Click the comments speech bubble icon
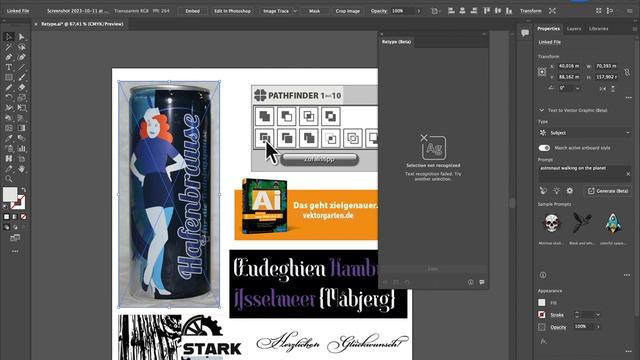This screenshot has width=640, height=360. [x=525, y=33]
